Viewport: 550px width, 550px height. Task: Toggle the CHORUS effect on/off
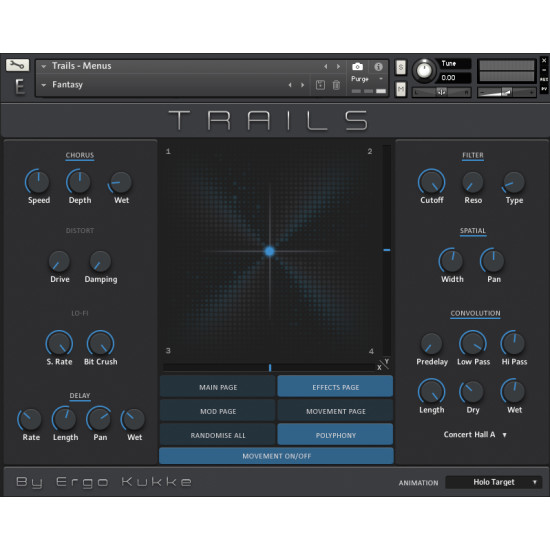80,155
